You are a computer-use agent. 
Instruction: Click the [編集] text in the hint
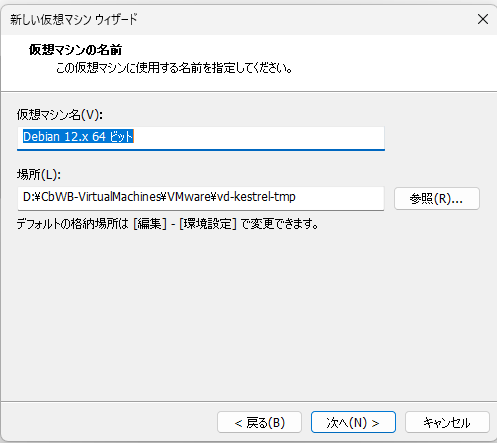150,223
